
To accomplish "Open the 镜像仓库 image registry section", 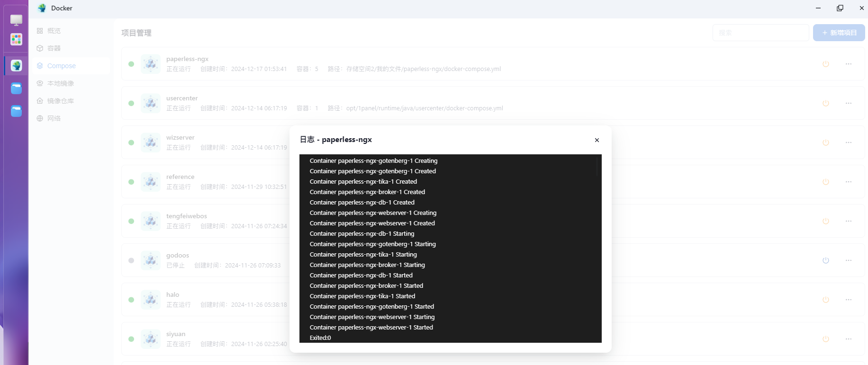I will click(71, 101).
